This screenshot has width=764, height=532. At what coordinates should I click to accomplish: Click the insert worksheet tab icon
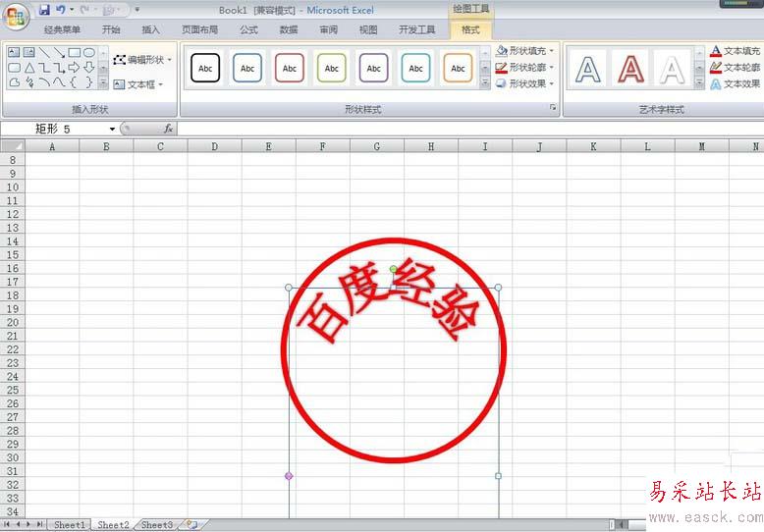click(191, 525)
